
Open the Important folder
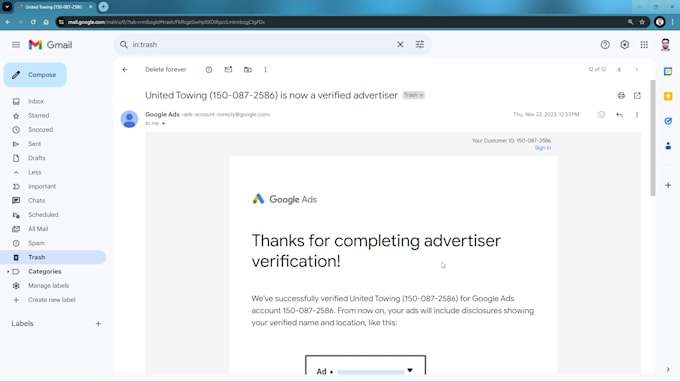pos(42,186)
